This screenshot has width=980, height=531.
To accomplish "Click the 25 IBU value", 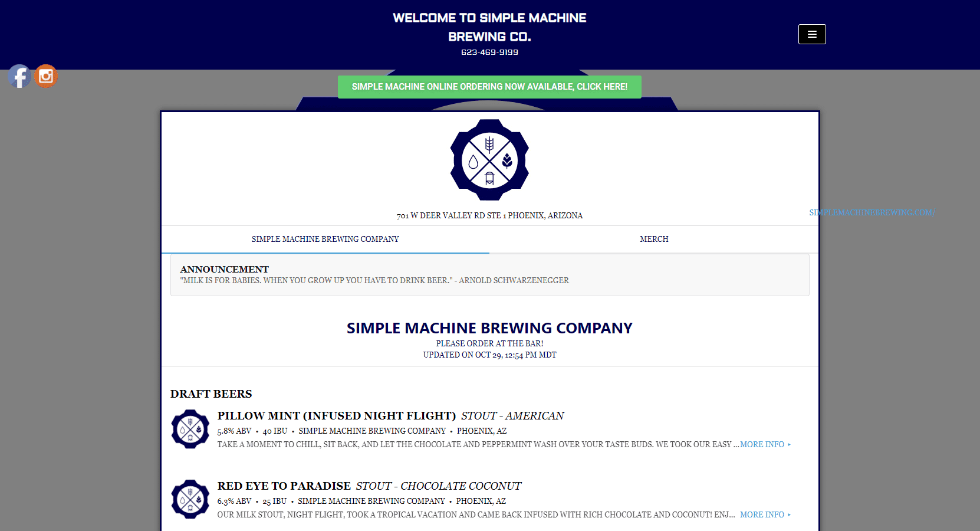I will point(275,501).
